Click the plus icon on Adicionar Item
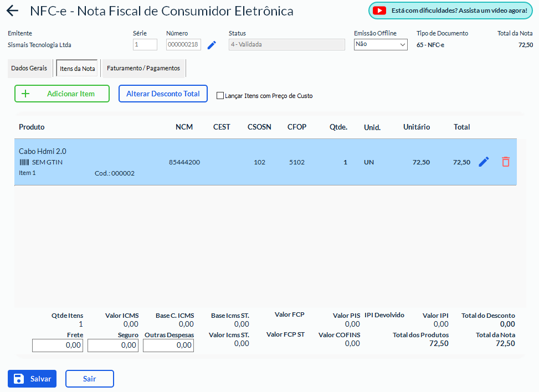Image resolution: width=539 pixels, height=392 pixels. tap(25, 94)
